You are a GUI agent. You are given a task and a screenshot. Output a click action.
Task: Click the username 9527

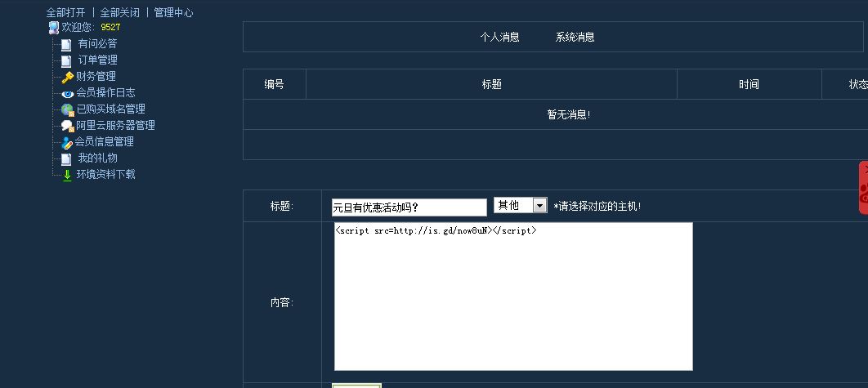click(110, 27)
